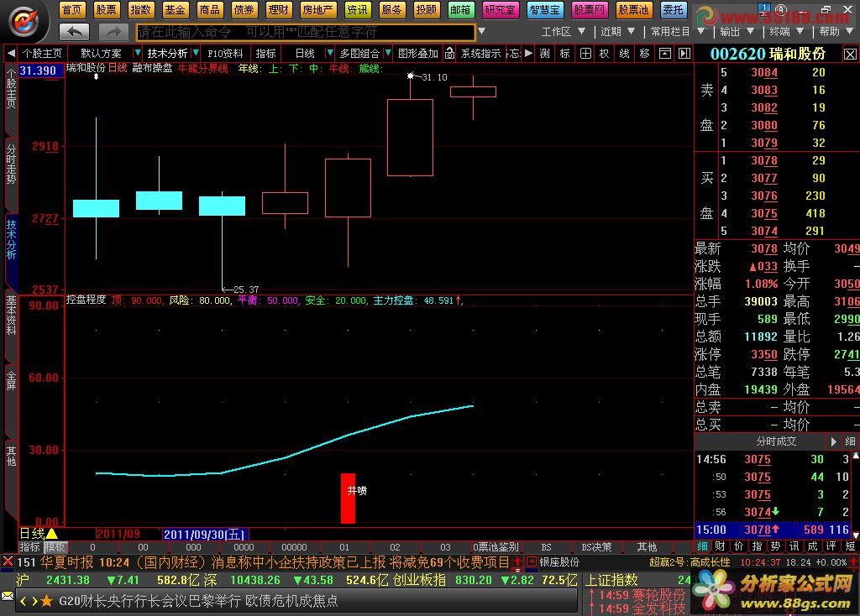Click the 首页 home button
Image resolution: width=860 pixels, height=616 pixels.
coord(71,9)
